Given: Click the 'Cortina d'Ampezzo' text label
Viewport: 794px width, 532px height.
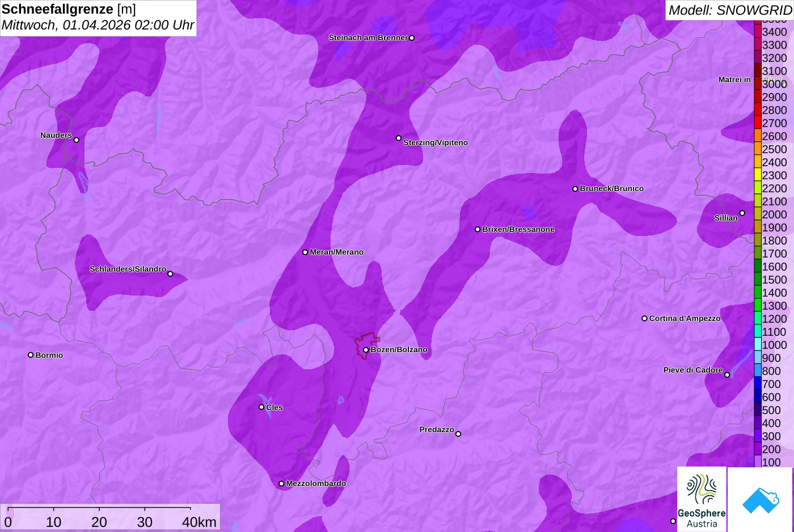Looking at the screenshot, I should (685, 319).
